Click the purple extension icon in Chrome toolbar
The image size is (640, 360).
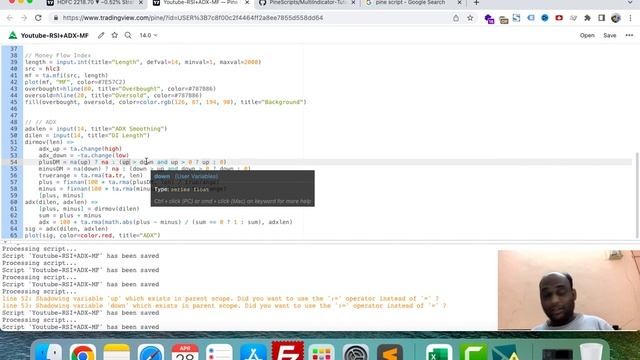click(489, 18)
